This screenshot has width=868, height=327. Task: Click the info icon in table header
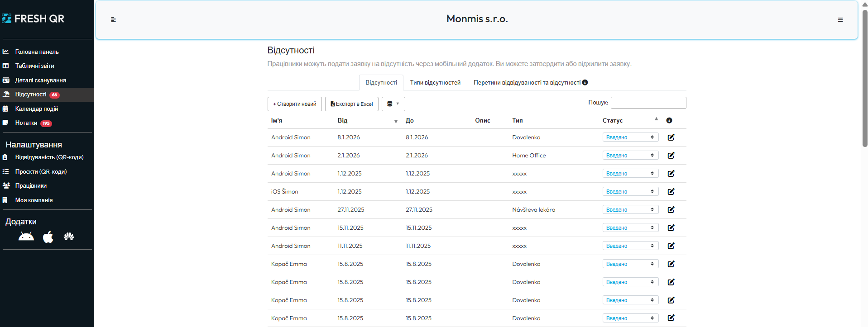click(x=669, y=120)
